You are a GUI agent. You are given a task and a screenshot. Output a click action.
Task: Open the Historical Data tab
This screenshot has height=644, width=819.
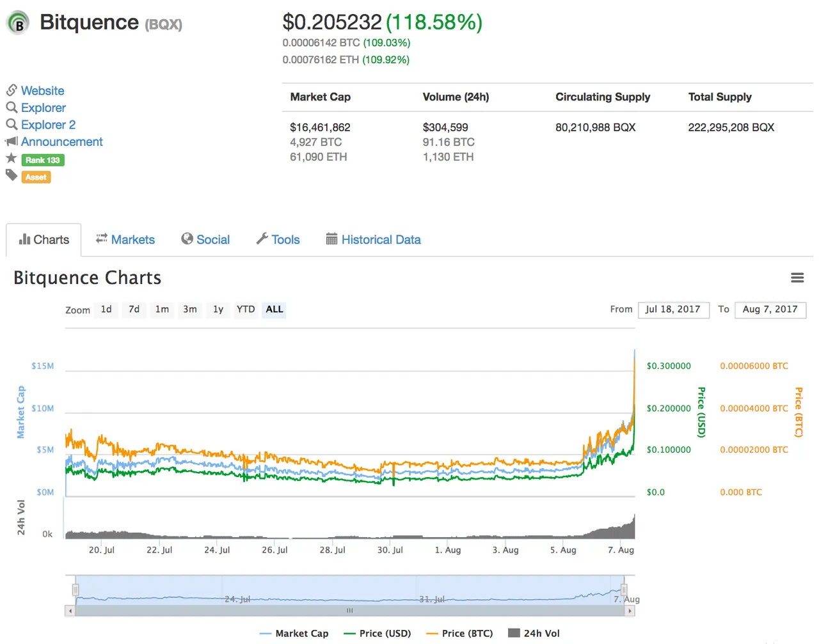coord(374,240)
